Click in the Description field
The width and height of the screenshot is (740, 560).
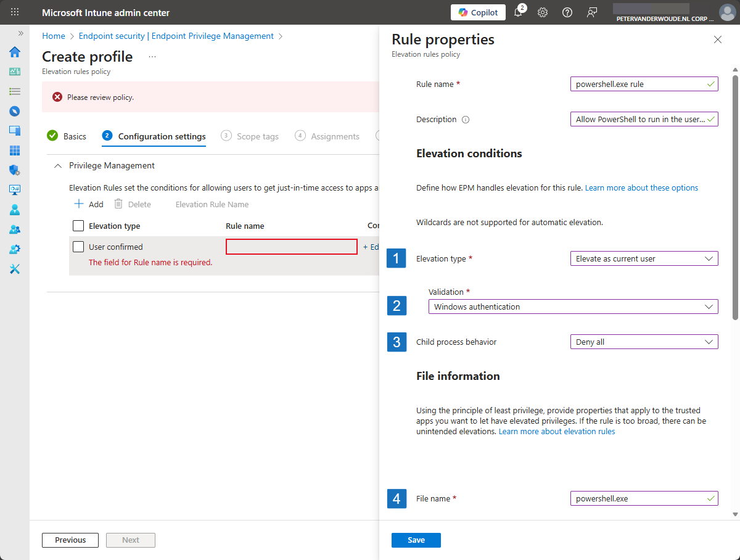tap(644, 119)
